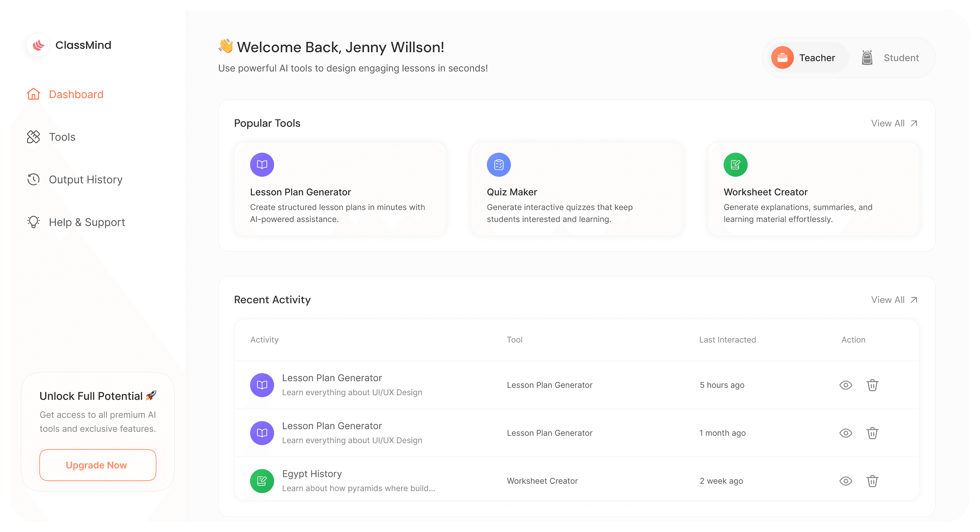
Task: Delete the 1-month-old Lesson Plan activity
Action: coord(872,433)
